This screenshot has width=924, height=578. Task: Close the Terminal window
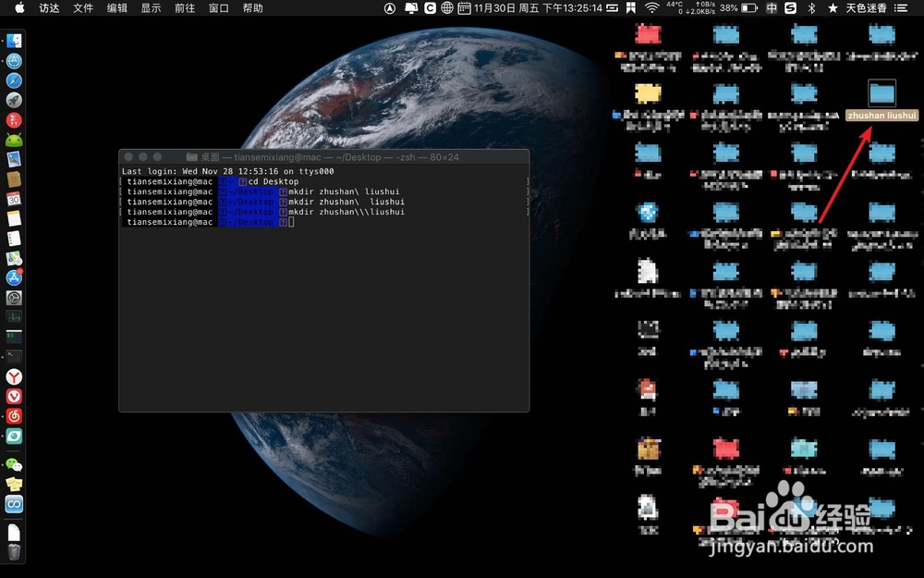pyautogui.click(x=128, y=157)
